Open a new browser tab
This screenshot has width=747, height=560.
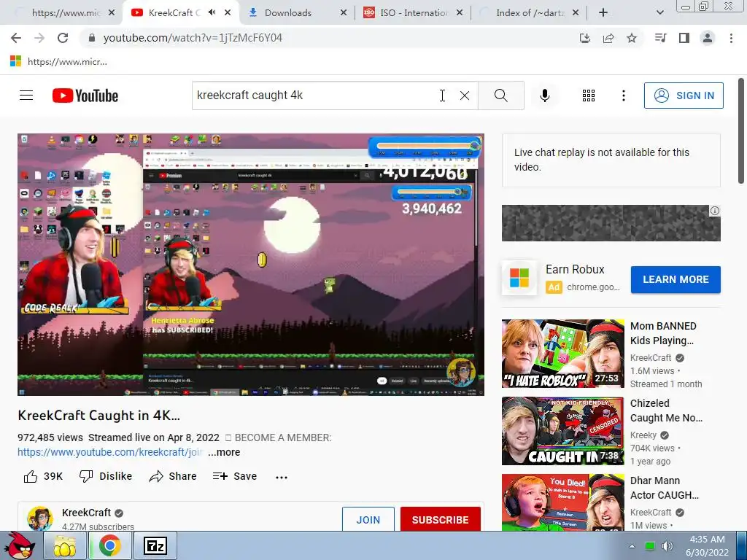603,13
